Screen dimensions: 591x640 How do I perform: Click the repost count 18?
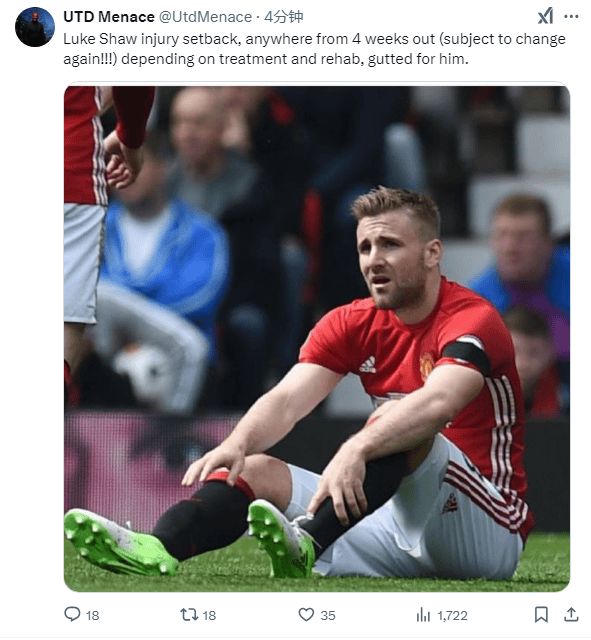tap(209, 615)
